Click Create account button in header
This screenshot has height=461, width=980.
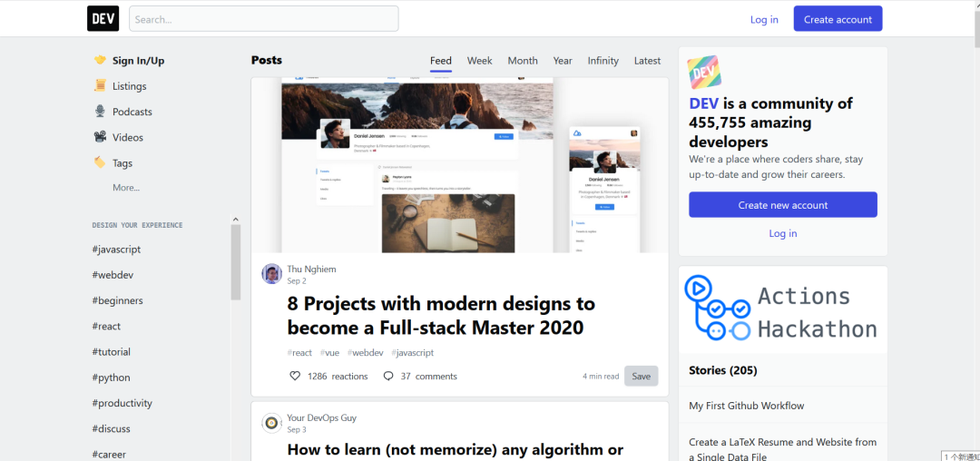(x=838, y=19)
